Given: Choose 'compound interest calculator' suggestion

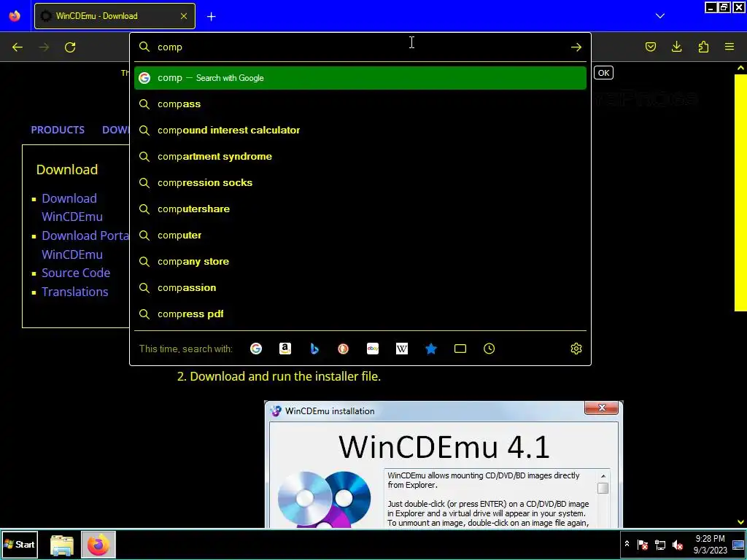Looking at the screenshot, I should (x=360, y=130).
